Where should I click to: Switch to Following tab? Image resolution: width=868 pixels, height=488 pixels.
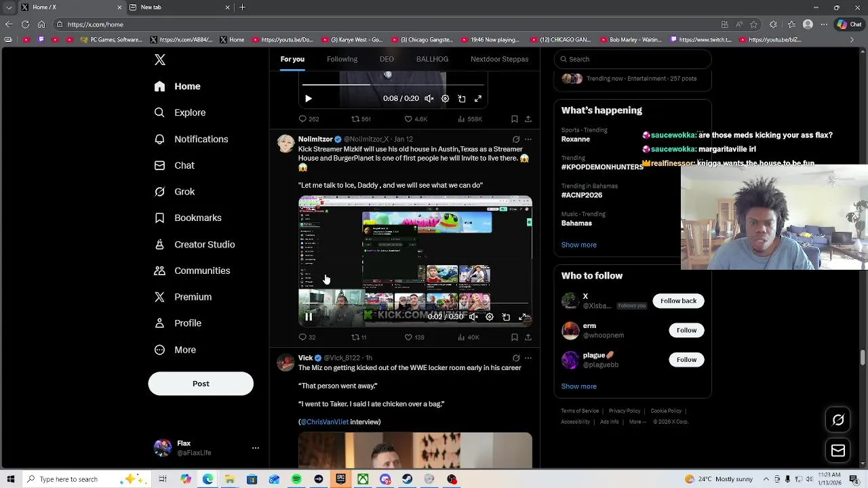pyautogui.click(x=342, y=59)
